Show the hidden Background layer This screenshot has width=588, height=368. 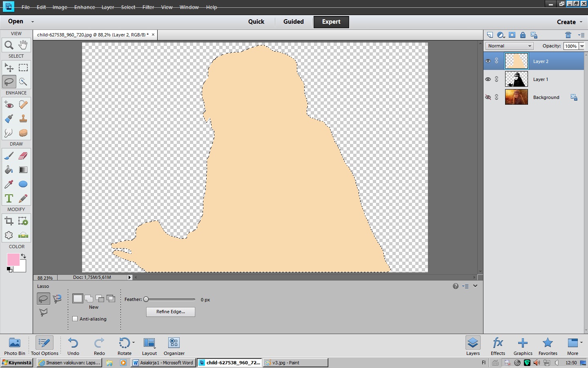488,97
